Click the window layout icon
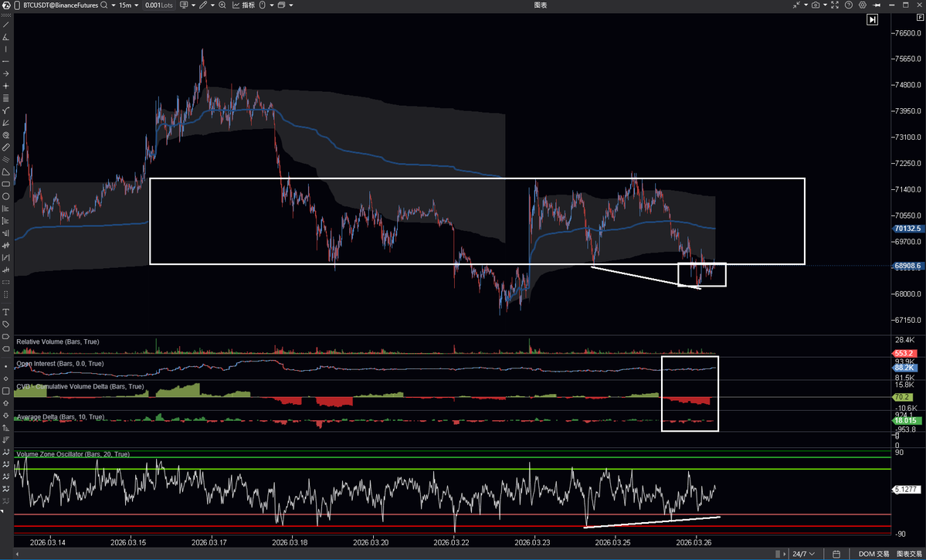This screenshot has width=926, height=560. [x=281, y=5]
